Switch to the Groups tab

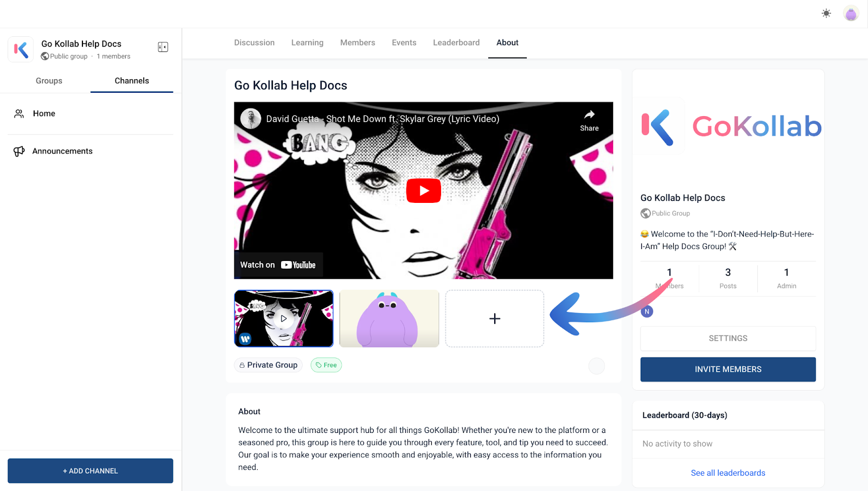click(49, 81)
